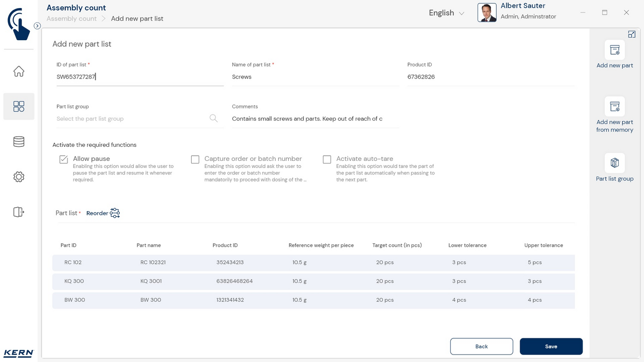This screenshot has width=644, height=362.
Task: Click Add new part from memory icon
Action: 614,107
